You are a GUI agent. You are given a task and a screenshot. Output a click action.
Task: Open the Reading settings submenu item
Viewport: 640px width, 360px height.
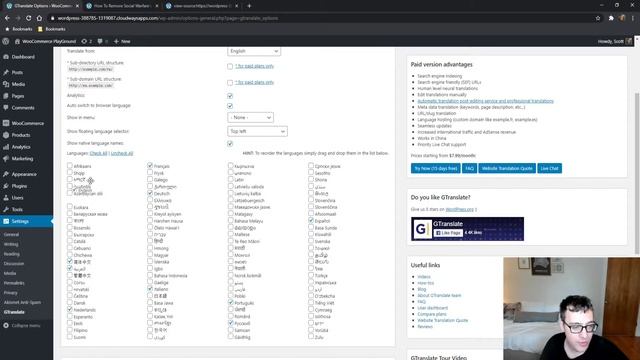(x=11, y=254)
